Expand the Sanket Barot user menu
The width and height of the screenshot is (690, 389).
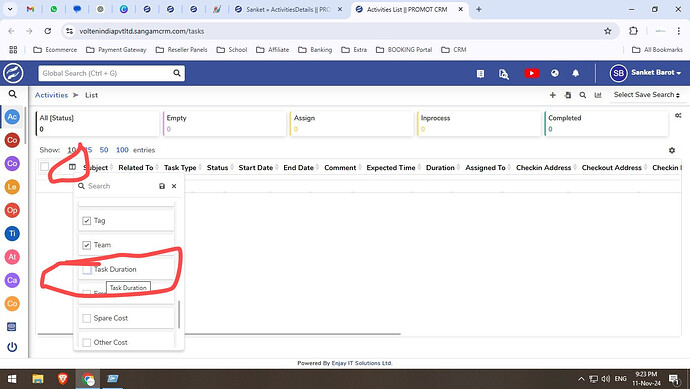pyautogui.click(x=645, y=73)
